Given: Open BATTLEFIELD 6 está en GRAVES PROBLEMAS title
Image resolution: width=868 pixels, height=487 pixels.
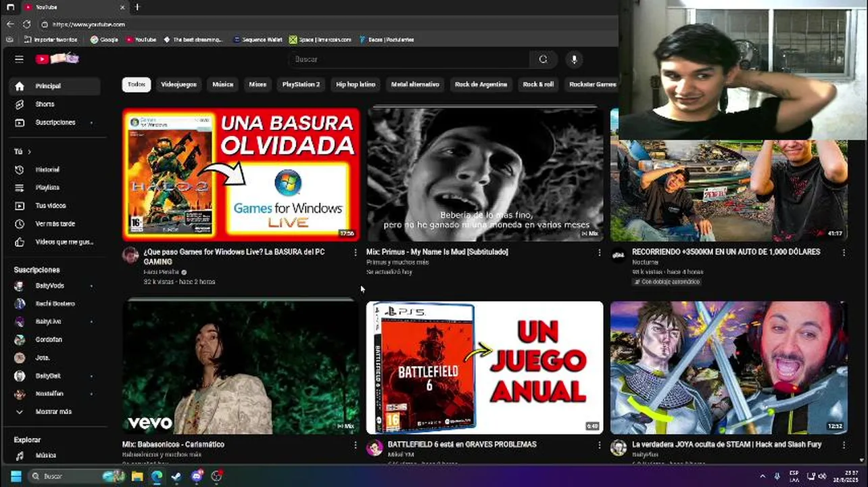Looking at the screenshot, I should point(462,444).
